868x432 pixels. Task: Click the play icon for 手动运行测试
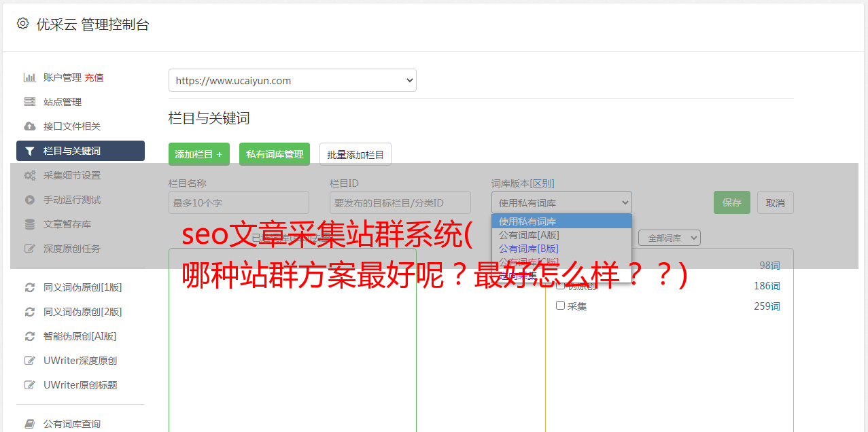30,200
